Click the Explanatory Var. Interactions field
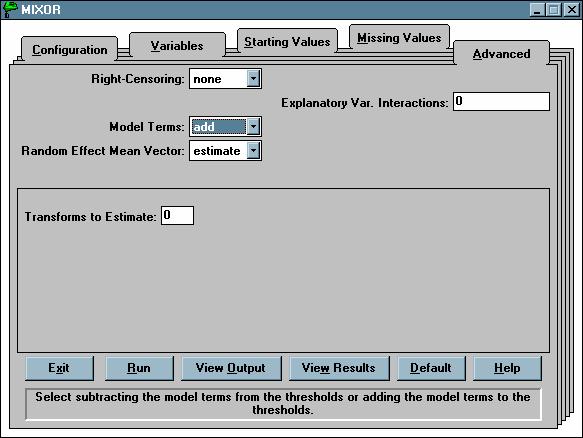This screenshot has height=438, width=583. [501, 102]
